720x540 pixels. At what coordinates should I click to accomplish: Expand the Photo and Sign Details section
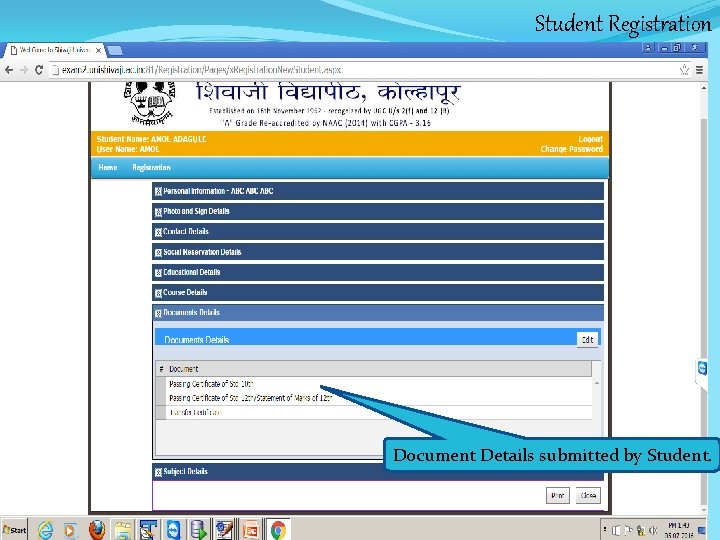(x=377, y=211)
